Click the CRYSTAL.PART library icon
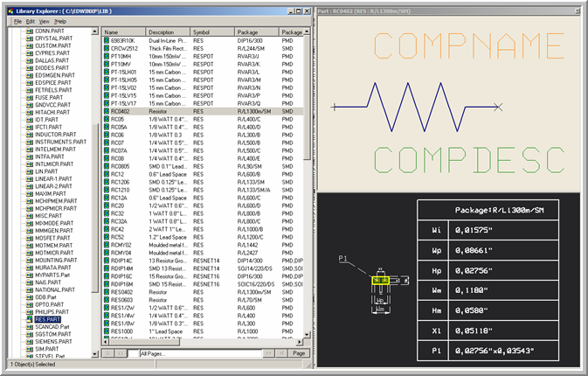The width and height of the screenshot is (588, 376). [30, 38]
